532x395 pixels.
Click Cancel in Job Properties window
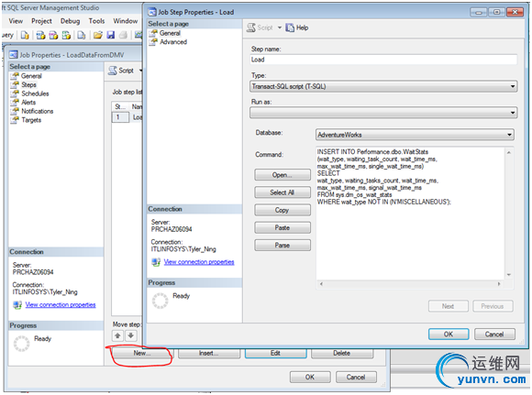pyautogui.click(x=356, y=377)
